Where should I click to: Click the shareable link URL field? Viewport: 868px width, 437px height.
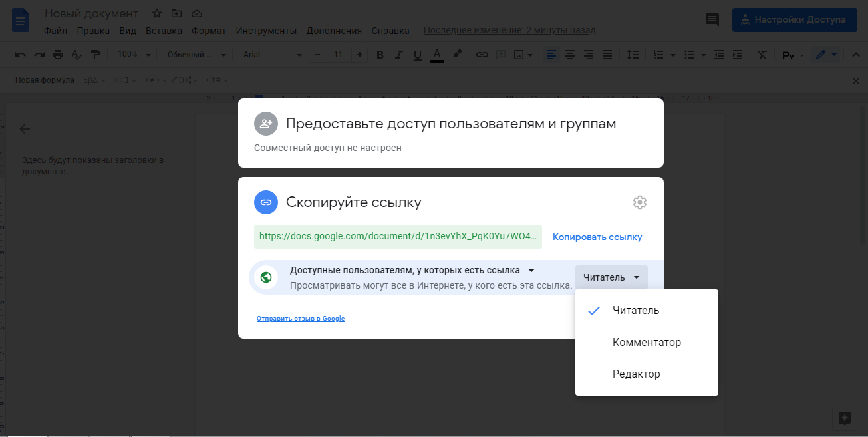coord(397,237)
